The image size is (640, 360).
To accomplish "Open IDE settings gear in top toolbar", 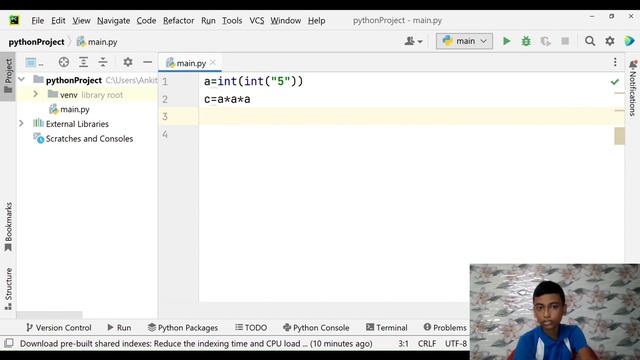I will pos(610,41).
